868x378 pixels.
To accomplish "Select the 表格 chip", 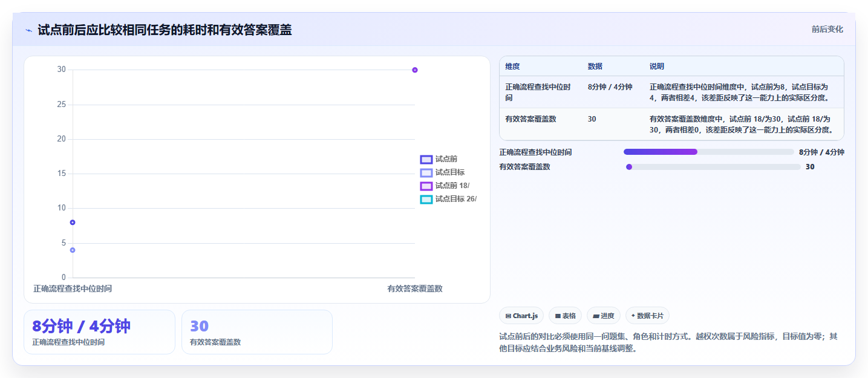I will 565,316.
